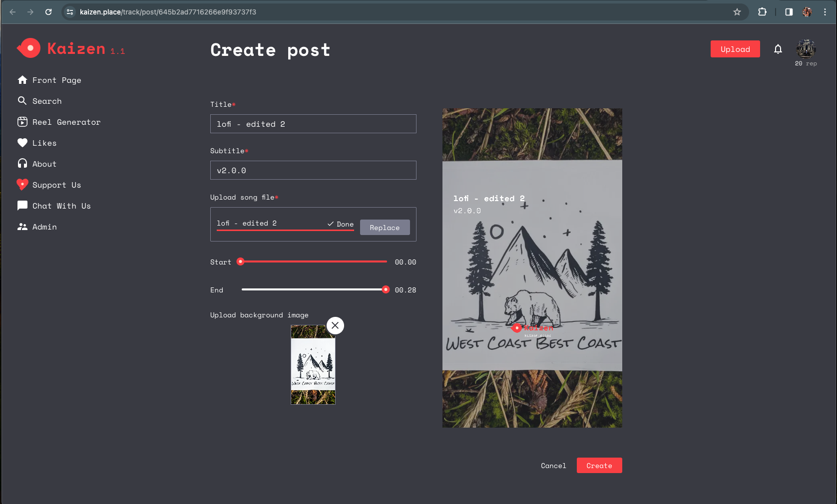Open the Chrome three-dot menu
837x504 pixels.
pyautogui.click(x=825, y=12)
